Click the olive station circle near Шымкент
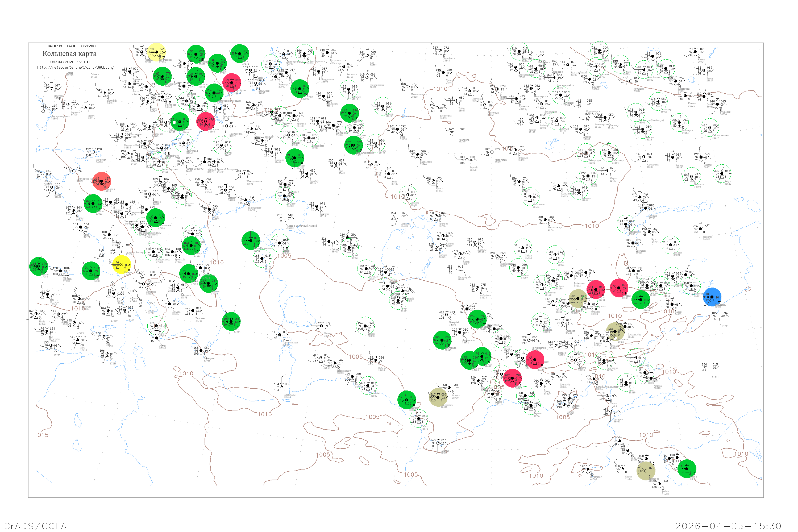The height and width of the screenshot is (532, 798). pos(578,298)
